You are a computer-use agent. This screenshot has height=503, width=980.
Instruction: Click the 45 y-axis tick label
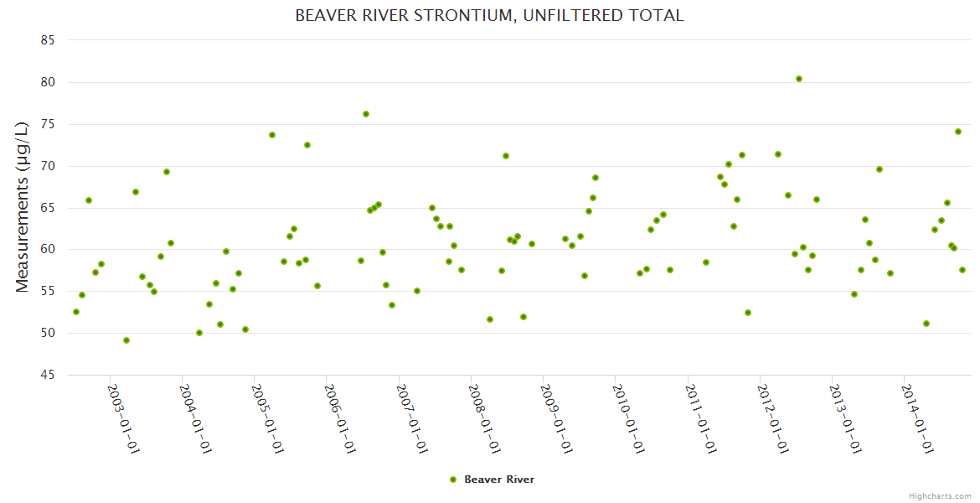coord(48,375)
